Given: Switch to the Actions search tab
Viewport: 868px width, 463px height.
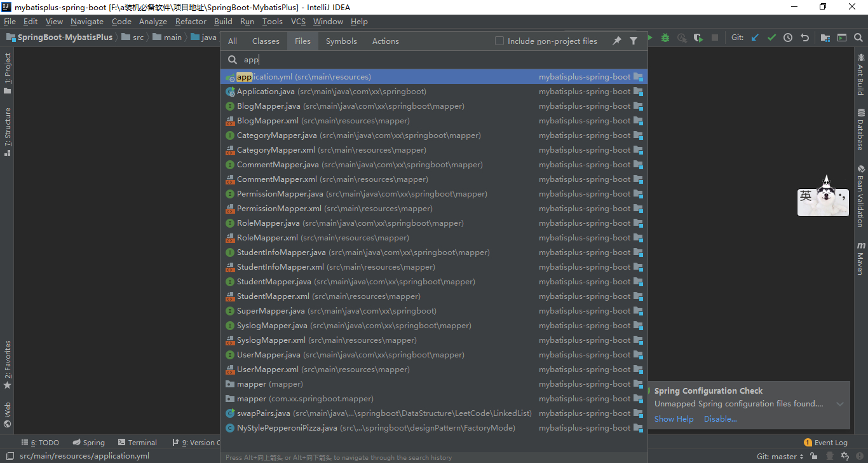Looking at the screenshot, I should pyautogui.click(x=386, y=41).
